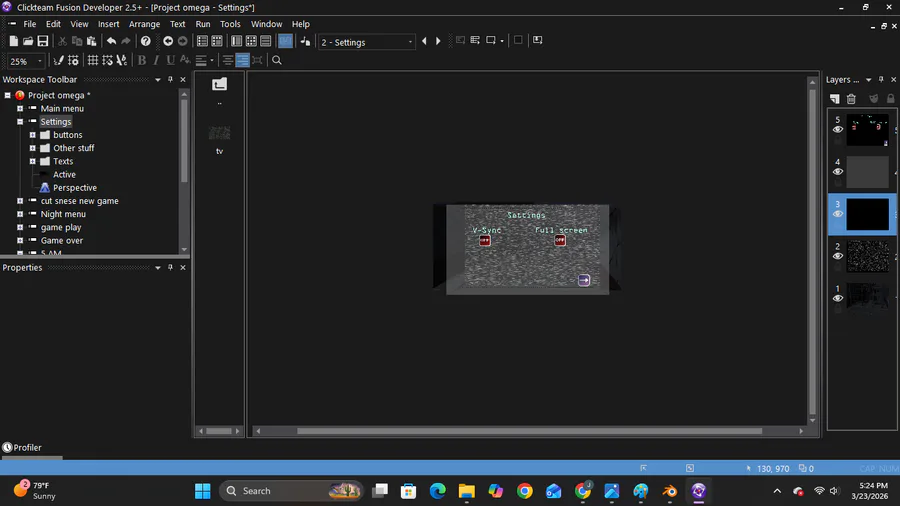Viewport: 900px width, 506px height.
Task: Expand the Other stuff folder node
Action: [x=33, y=148]
